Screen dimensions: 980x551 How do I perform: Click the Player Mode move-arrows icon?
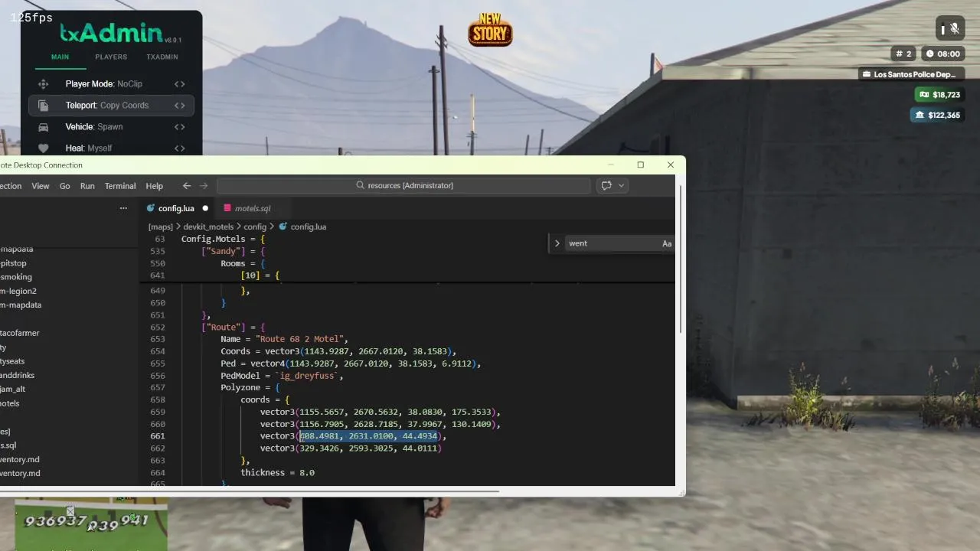[x=44, y=84]
